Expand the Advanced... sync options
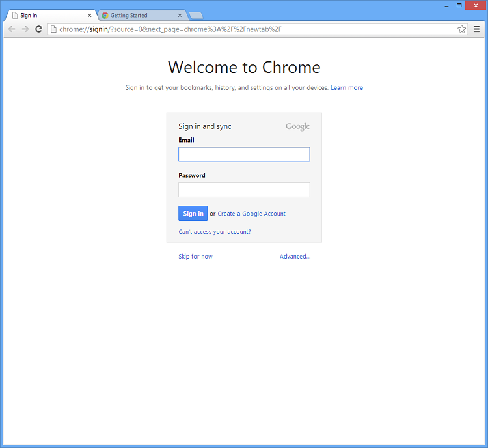488x448 pixels. click(x=295, y=257)
